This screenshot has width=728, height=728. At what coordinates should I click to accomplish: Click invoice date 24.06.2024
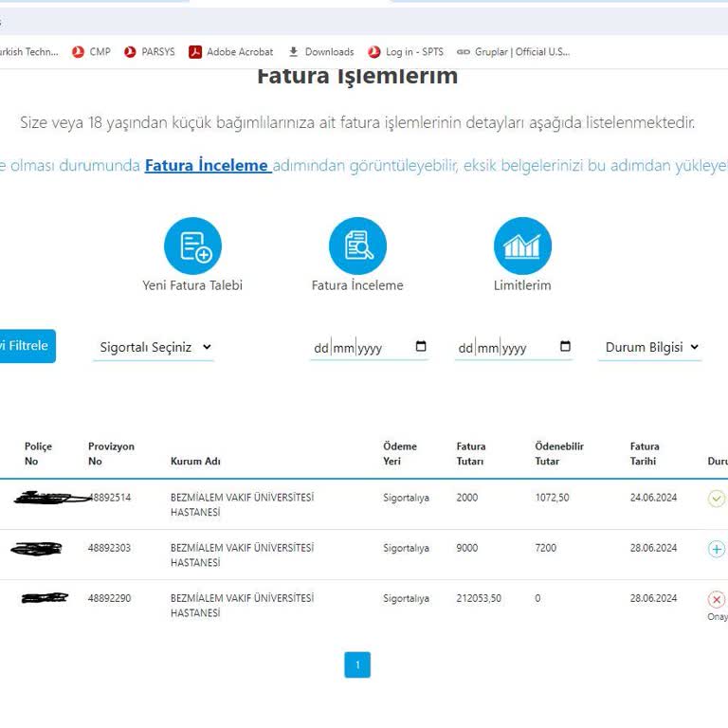coord(653,498)
